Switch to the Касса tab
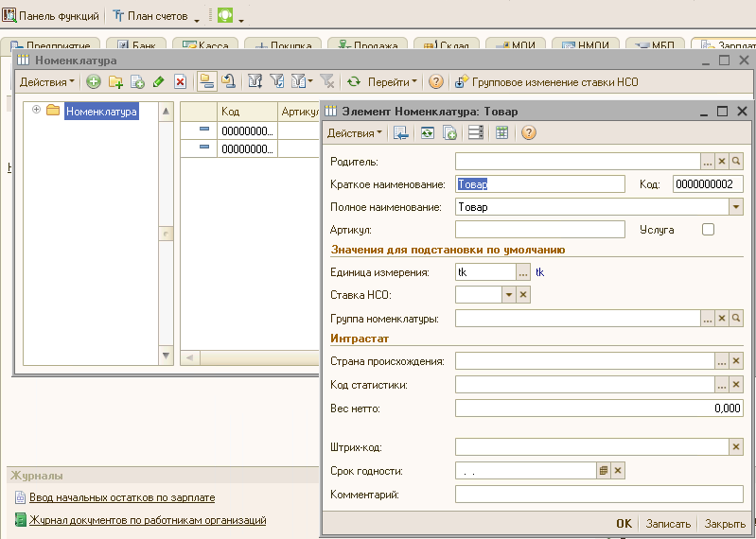Image resolution: width=756 pixels, height=539 pixels. click(205, 44)
